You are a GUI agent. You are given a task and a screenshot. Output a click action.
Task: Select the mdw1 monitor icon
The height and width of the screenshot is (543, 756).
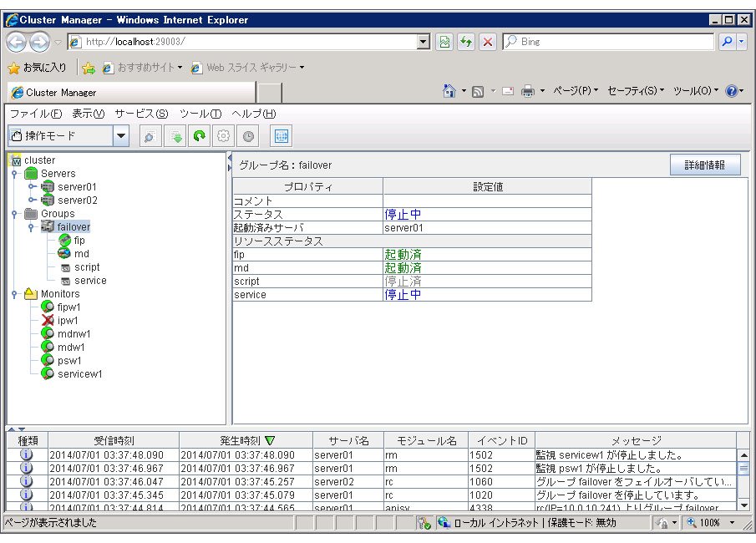(48, 347)
